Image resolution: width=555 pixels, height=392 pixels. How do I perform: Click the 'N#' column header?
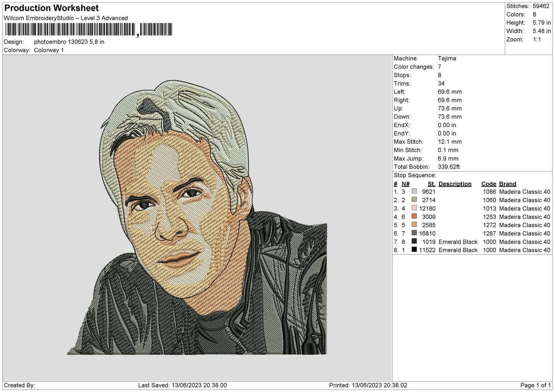[x=406, y=184]
